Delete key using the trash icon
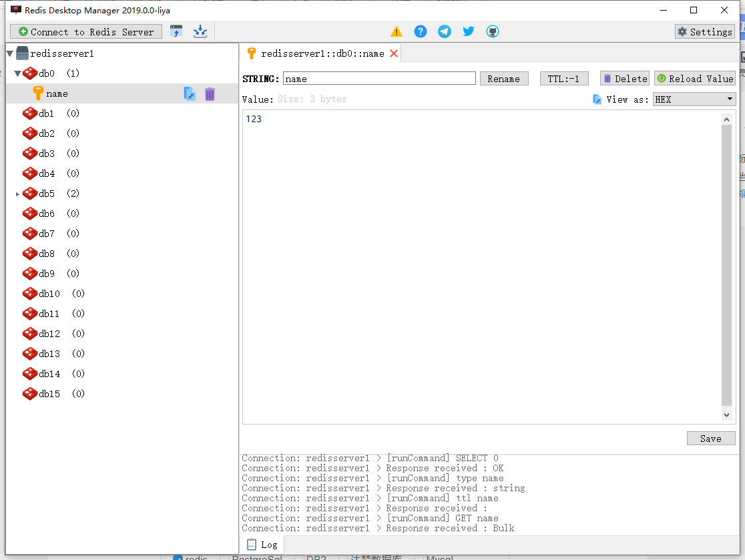Image resolution: width=745 pixels, height=560 pixels. [x=210, y=93]
